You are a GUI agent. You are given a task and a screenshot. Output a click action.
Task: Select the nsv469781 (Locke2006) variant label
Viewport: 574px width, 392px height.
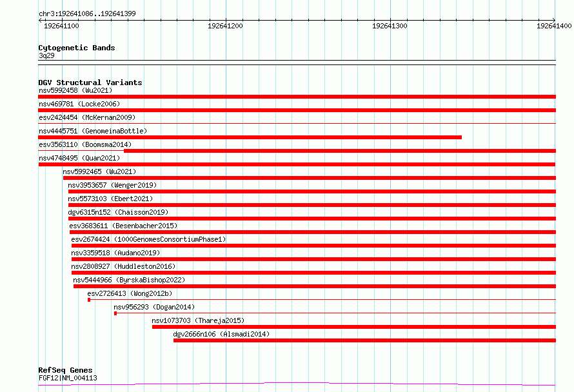click(x=79, y=104)
